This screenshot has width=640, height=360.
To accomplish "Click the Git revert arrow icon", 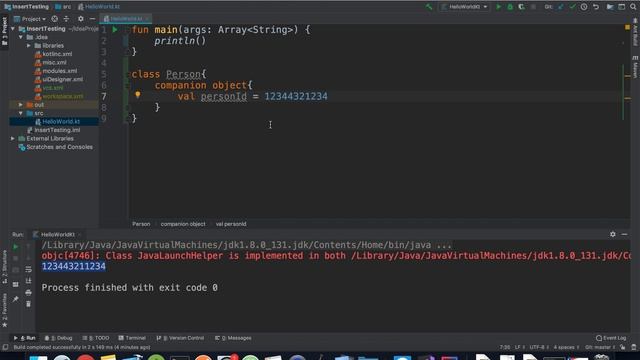I will pos(596,7).
